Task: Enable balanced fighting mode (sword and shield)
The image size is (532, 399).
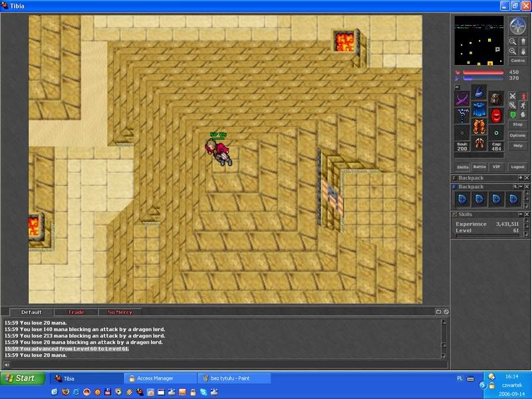Action: [513, 106]
